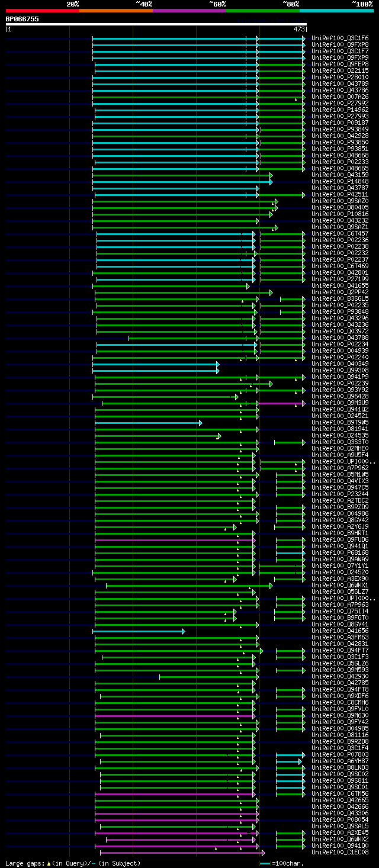Click the red 20% identity legend segment

pos(43,11)
